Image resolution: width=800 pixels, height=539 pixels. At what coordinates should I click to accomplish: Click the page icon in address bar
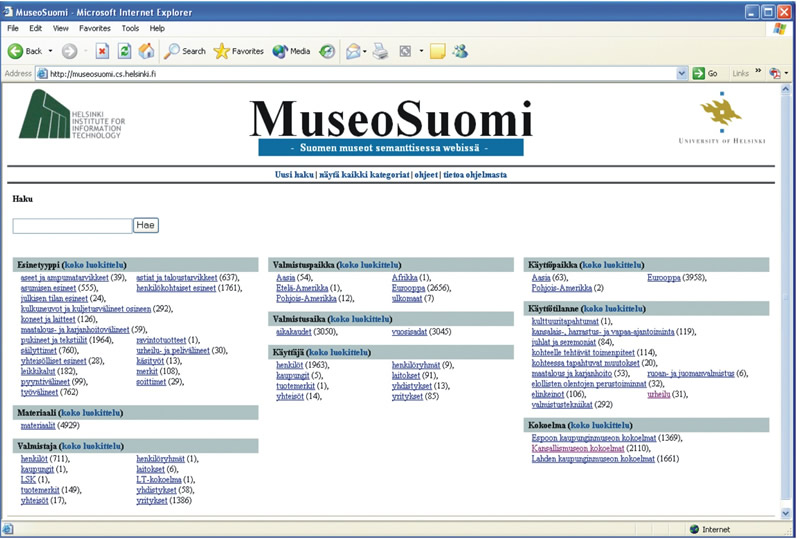point(43,74)
